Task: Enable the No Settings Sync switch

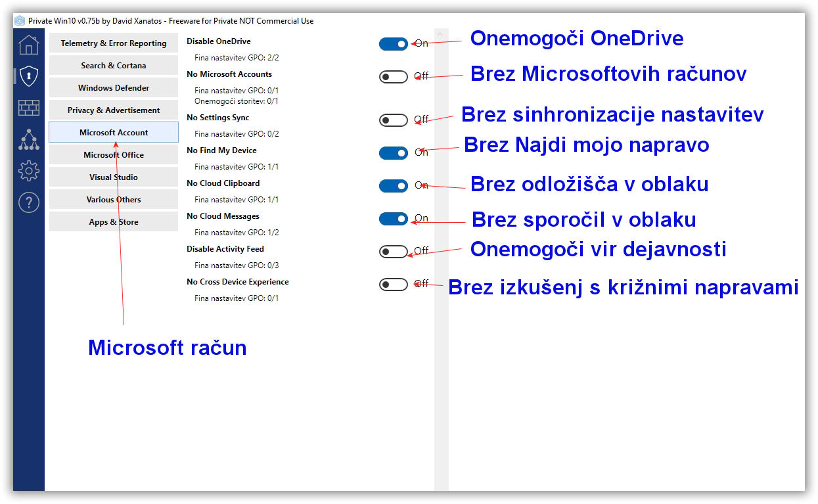Action: 394,120
